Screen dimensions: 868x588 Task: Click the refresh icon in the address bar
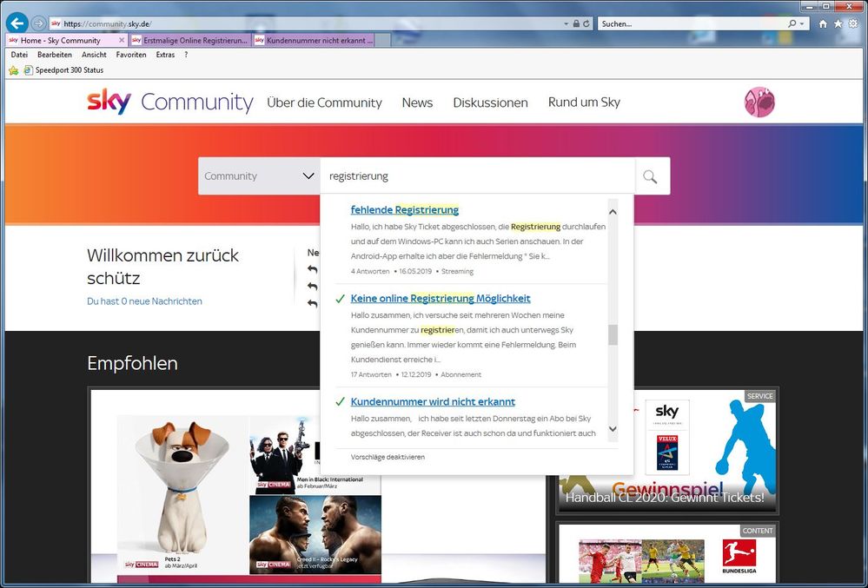click(x=586, y=23)
